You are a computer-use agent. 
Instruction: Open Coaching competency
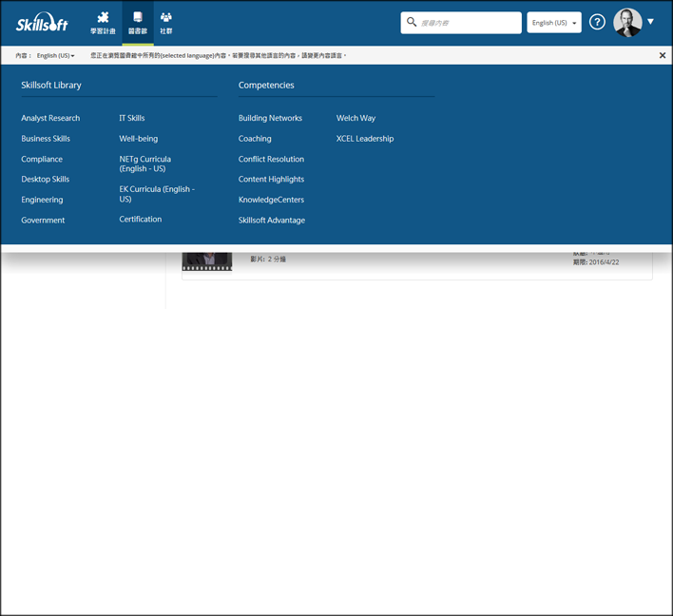(255, 139)
